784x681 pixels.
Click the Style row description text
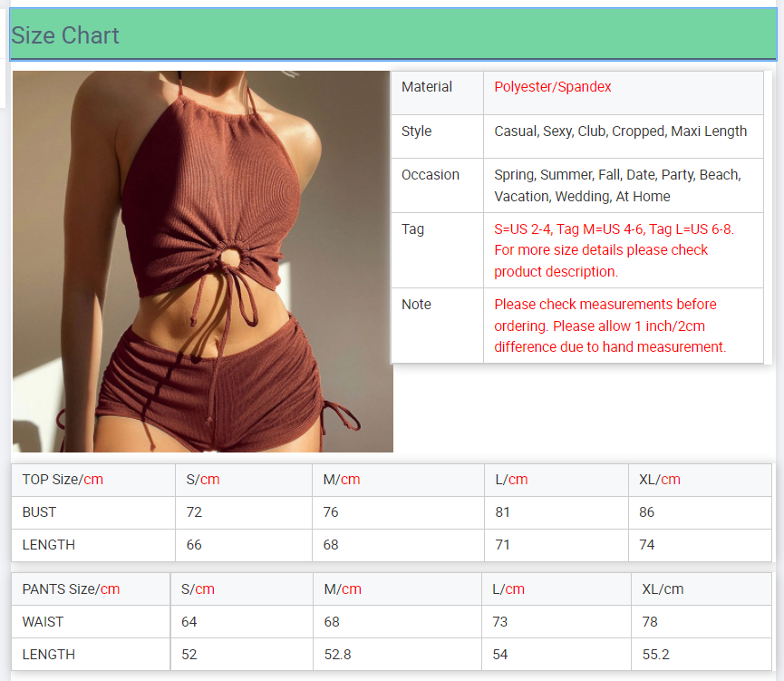[620, 131]
